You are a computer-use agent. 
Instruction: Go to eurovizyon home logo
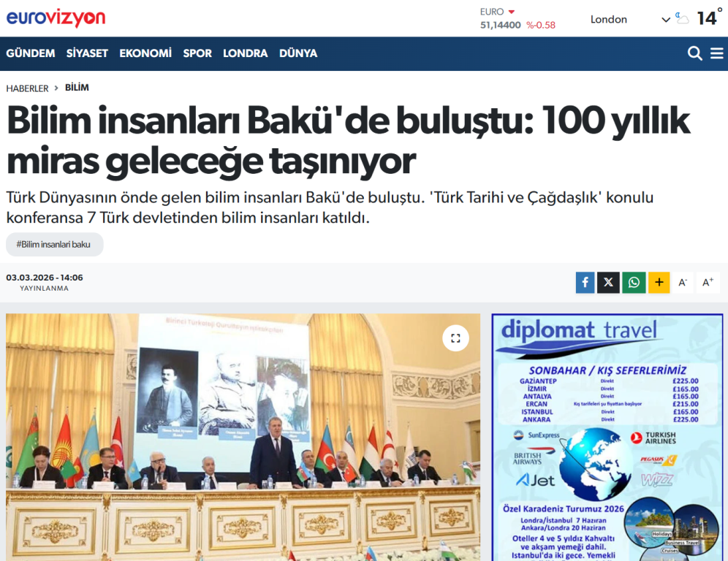pyautogui.click(x=56, y=18)
